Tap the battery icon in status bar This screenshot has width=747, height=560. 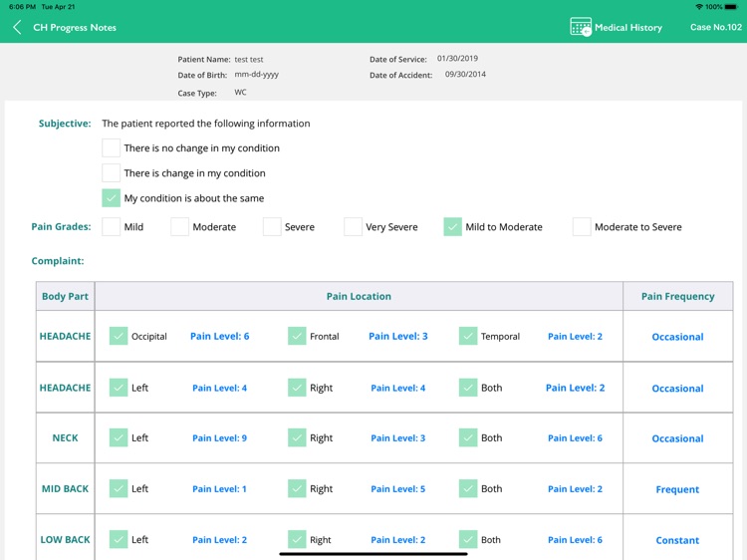[731, 7]
